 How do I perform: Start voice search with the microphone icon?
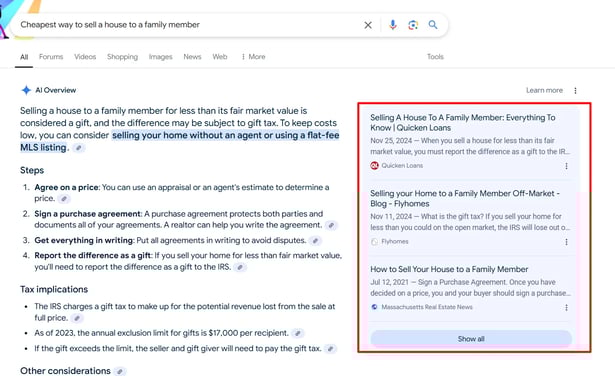pyautogui.click(x=393, y=25)
